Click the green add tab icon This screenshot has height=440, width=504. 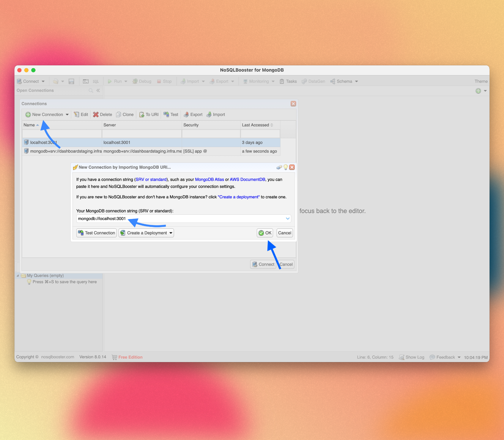(478, 91)
